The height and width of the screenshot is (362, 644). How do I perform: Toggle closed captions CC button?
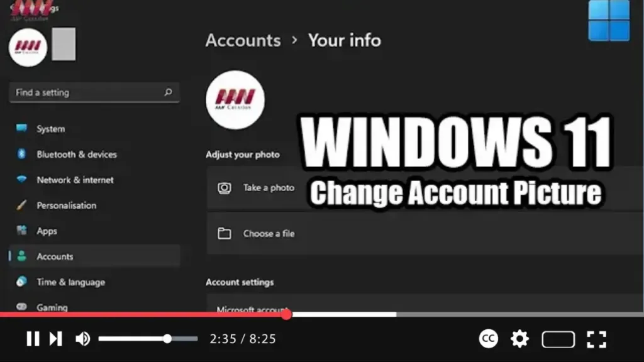point(489,339)
